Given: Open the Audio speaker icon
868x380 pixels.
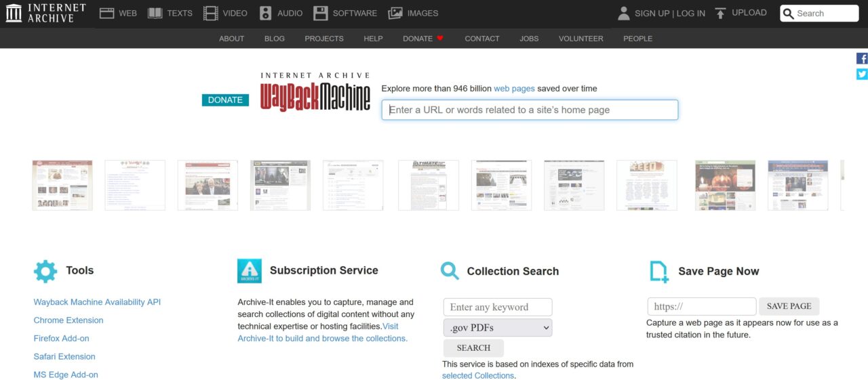Looking at the screenshot, I should [265, 13].
